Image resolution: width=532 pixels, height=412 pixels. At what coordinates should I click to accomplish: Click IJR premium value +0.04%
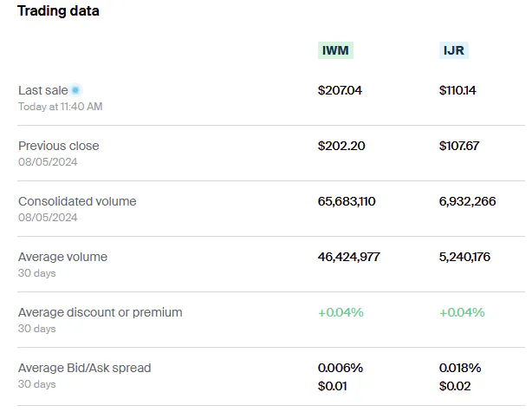[x=462, y=312]
